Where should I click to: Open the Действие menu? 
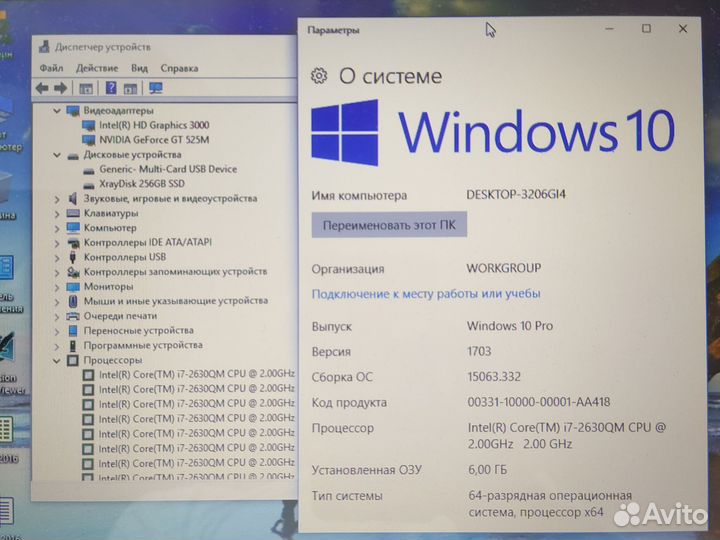pos(97,68)
